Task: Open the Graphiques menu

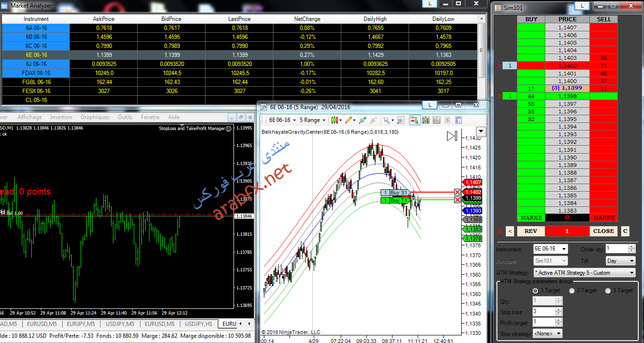Action: 94,117
